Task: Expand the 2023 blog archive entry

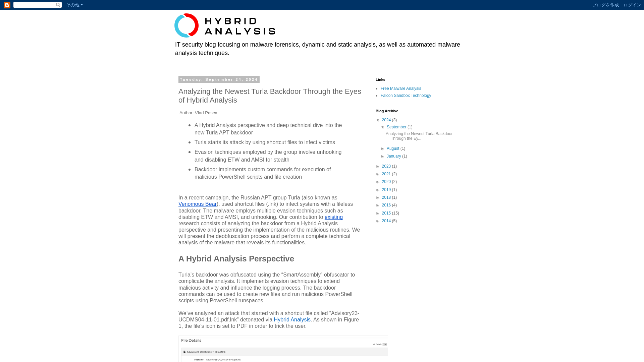Action: coord(378,166)
